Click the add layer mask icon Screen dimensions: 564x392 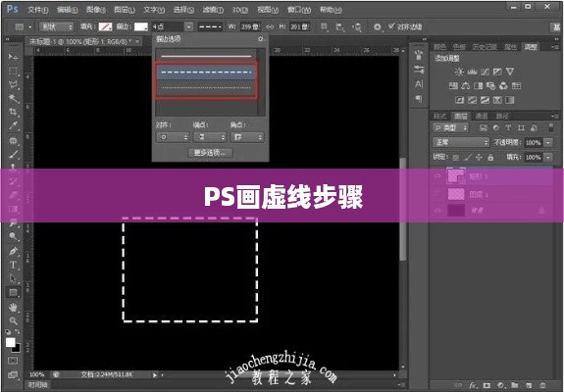(x=487, y=385)
